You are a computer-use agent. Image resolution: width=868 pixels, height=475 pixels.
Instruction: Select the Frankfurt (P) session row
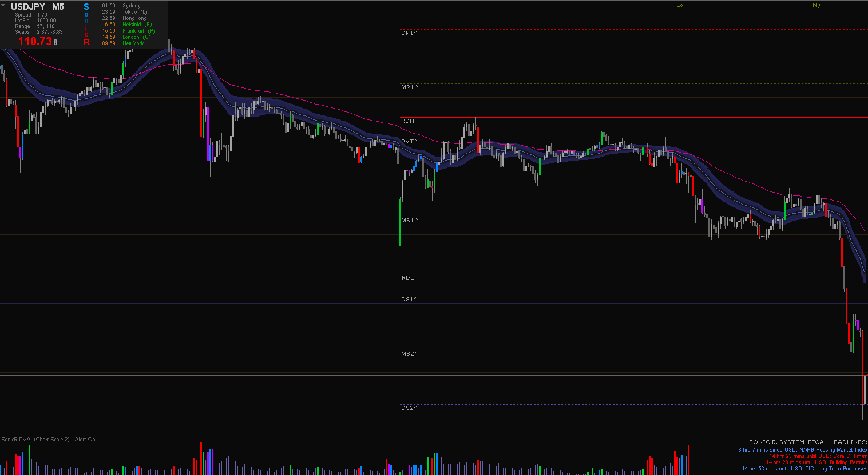(x=129, y=31)
